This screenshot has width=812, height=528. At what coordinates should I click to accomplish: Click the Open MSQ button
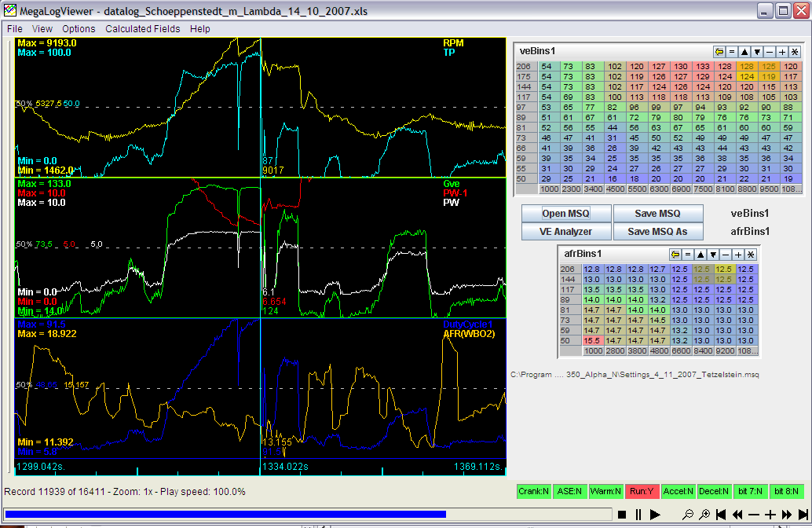565,214
